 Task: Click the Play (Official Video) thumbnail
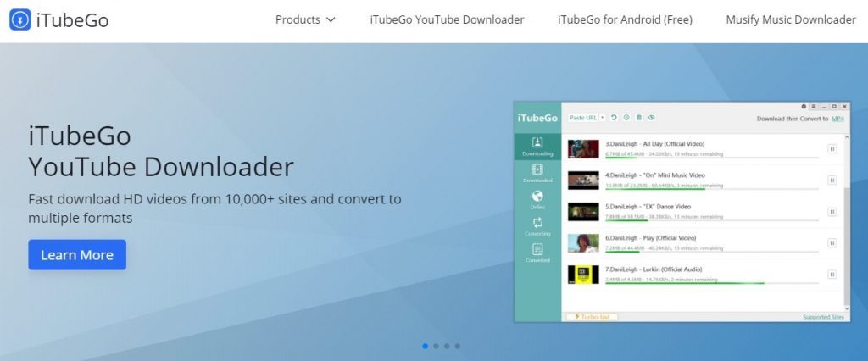(583, 242)
